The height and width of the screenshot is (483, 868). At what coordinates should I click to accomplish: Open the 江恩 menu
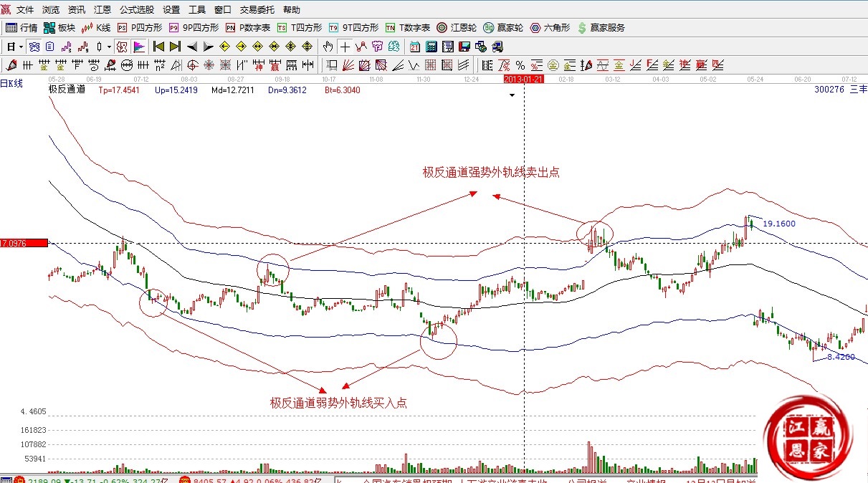(x=102, y=10)
